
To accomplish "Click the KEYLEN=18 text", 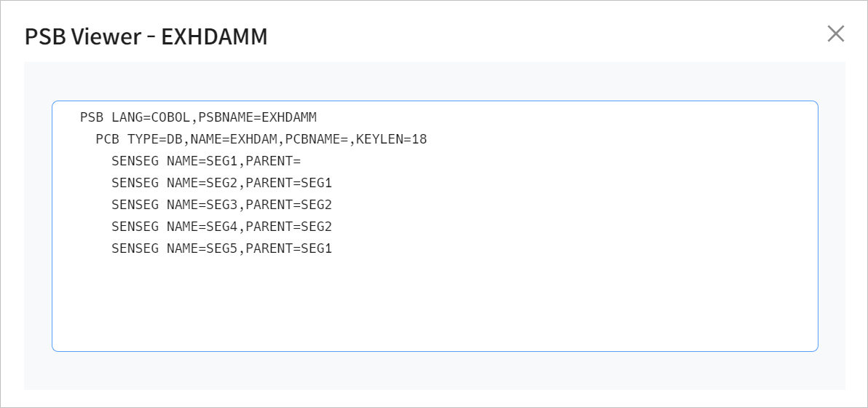I will 391,139.
